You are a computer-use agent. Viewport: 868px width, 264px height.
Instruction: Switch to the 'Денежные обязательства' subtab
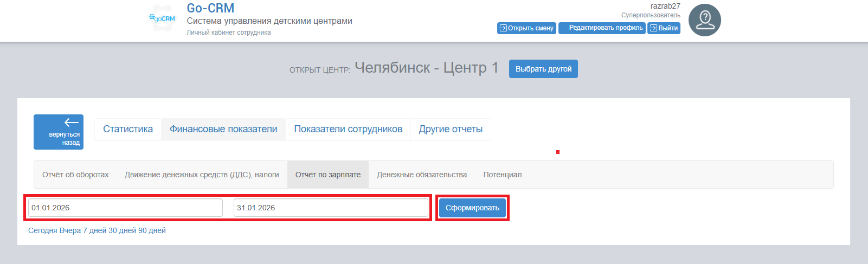422,175
